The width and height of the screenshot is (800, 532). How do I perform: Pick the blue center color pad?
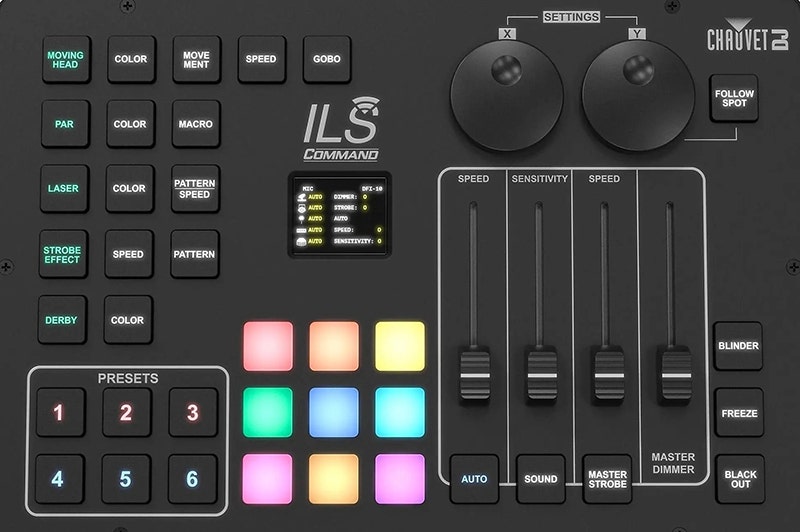point(334,412)
